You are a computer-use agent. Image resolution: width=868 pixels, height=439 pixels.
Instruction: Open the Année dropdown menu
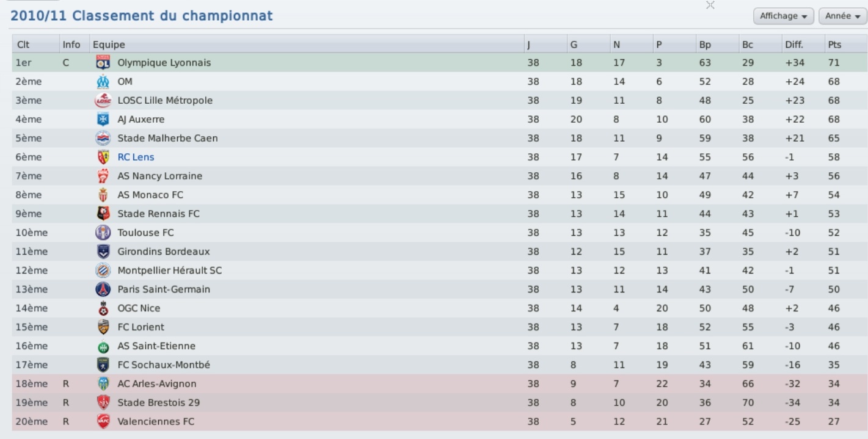[843, 16]
